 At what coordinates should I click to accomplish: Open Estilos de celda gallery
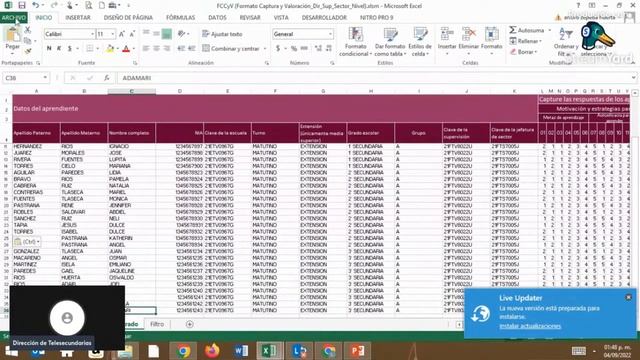click(420, 42)
